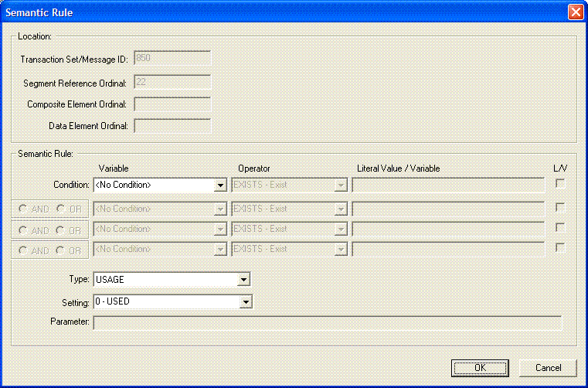Focus the Transaction Set/Message ID field
Image resolution: width=588 pixels, height=388 pixels.
pyautogui.click(x=172, y=58)
